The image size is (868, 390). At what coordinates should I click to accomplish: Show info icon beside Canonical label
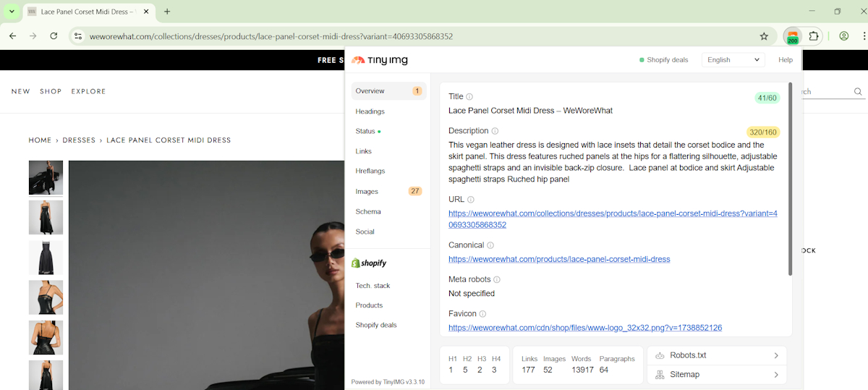click(x=490, y=245)
